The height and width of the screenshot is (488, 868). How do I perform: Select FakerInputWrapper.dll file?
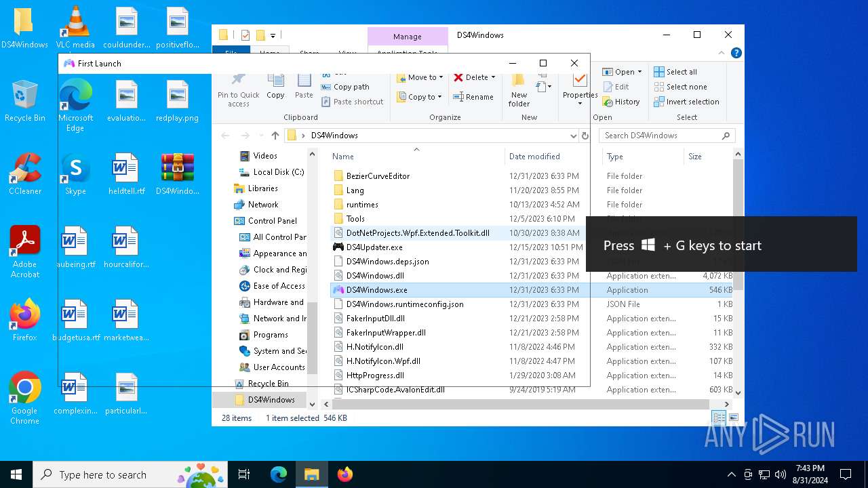[386, 333]
